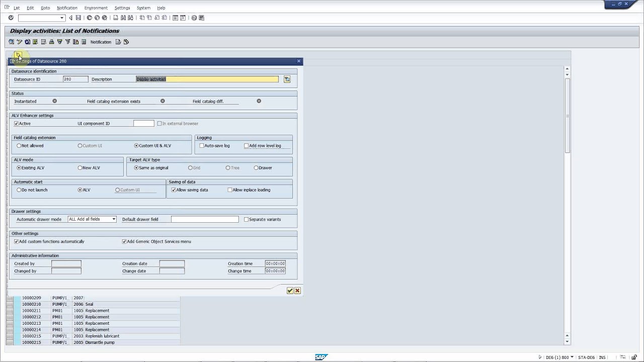Enable the Auto-save log checkbox
Screen dimensions: 644x362
[x=202, y=146]
